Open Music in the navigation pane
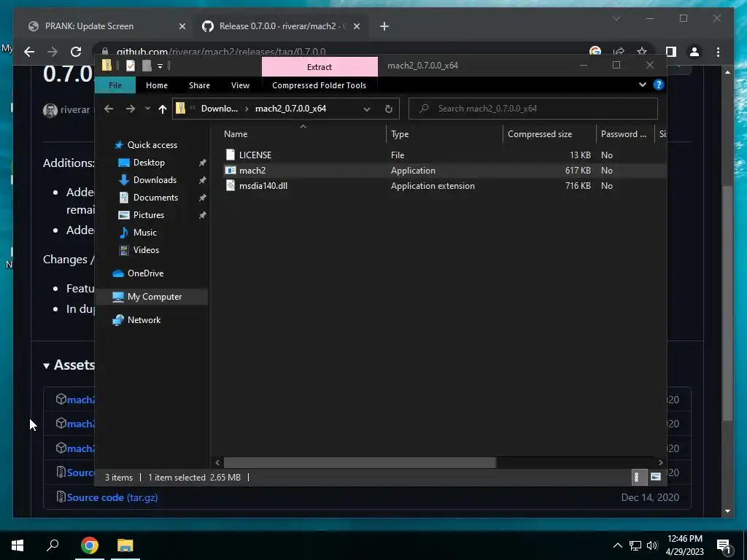 tap(145, 233)
